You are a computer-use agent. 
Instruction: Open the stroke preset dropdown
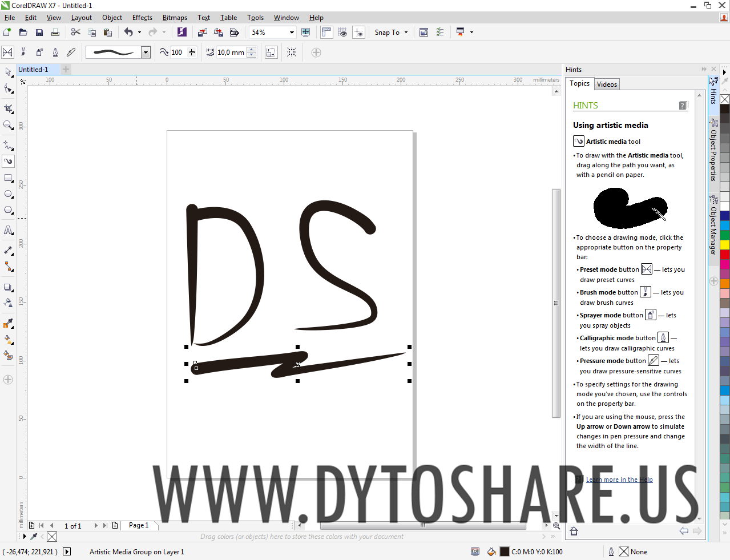click(x=146, y=52)
